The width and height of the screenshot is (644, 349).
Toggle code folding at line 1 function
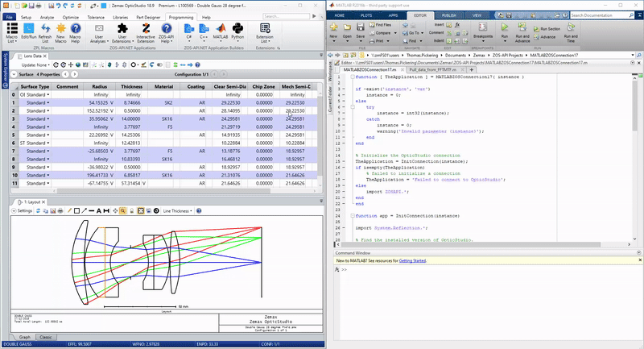point(353,77)
